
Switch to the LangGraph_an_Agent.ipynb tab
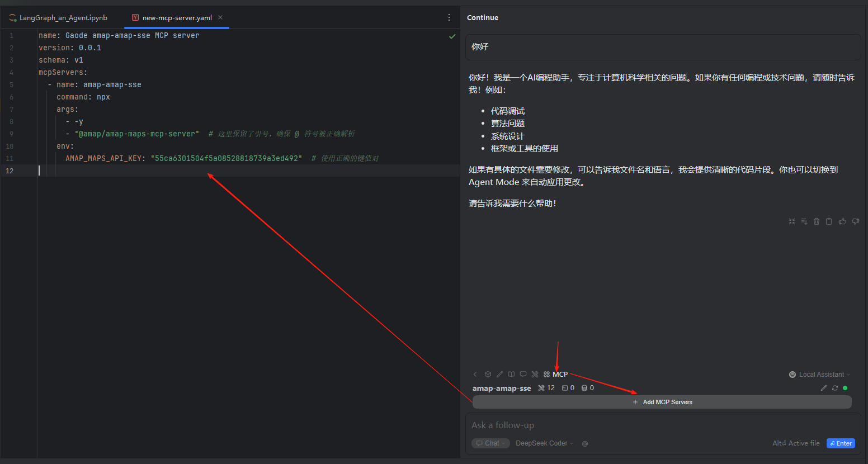click(63, 18)
